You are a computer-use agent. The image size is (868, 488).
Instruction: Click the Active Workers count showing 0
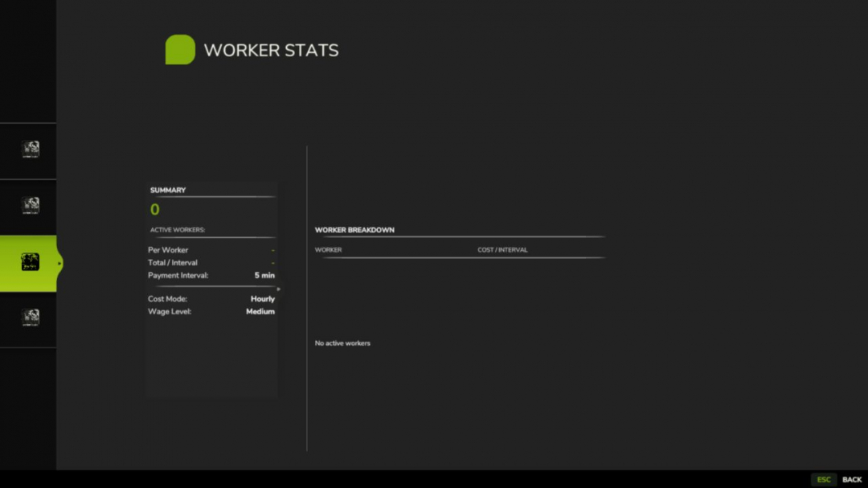(154, 209)
